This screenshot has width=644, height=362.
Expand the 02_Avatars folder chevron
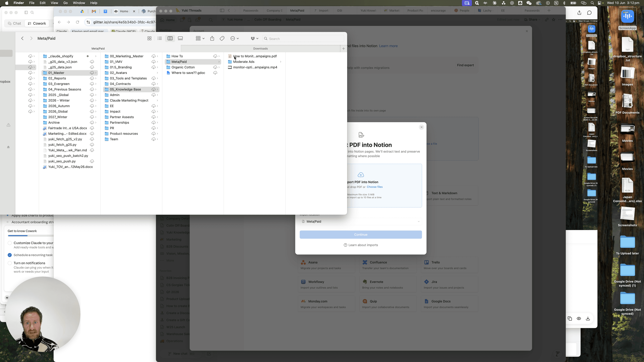(157, 73)
